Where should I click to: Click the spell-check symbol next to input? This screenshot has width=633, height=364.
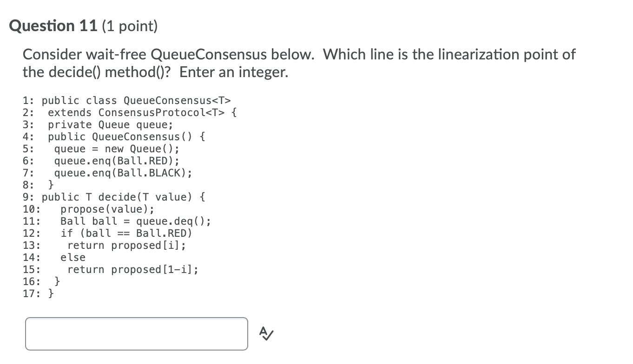coord(266,333)
